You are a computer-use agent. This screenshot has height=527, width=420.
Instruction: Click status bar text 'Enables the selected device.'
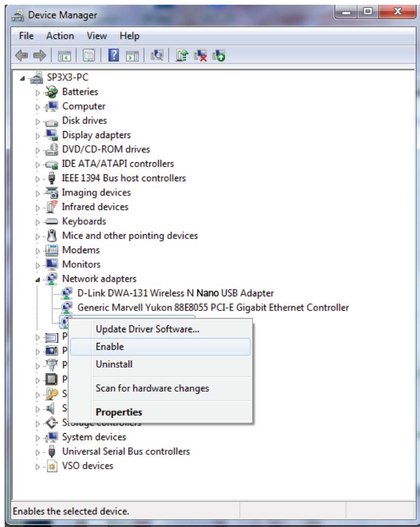pyautogui.click(x=71, y=511)
